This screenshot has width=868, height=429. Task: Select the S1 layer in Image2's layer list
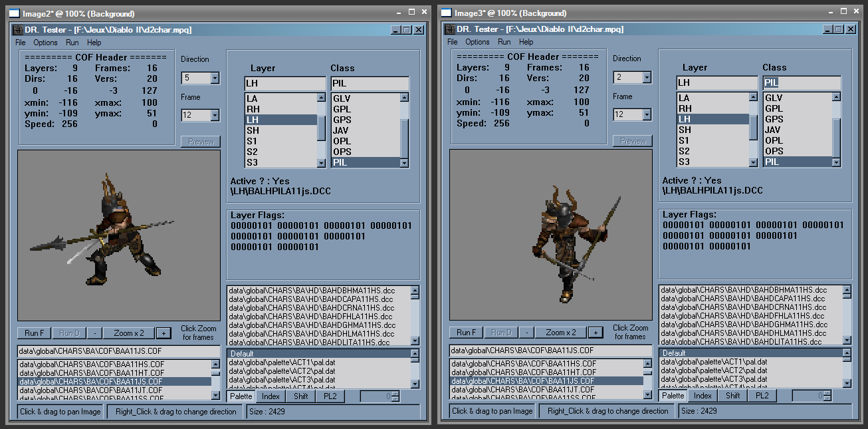point(280,141)
